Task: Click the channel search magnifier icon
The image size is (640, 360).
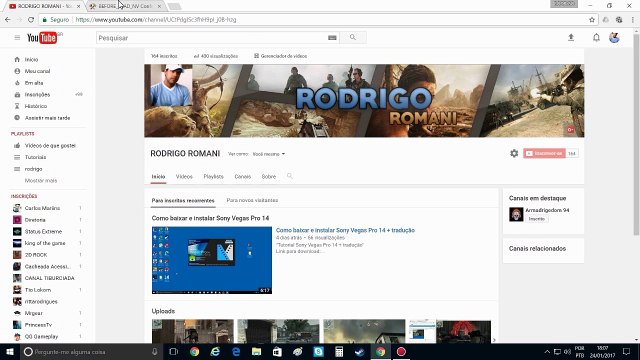Action: click(289, 176)
